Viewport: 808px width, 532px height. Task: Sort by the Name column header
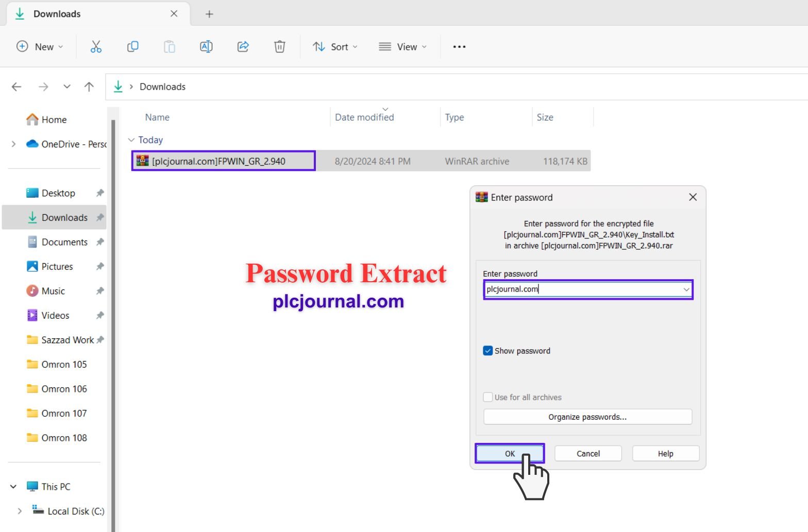coord(157,117)
